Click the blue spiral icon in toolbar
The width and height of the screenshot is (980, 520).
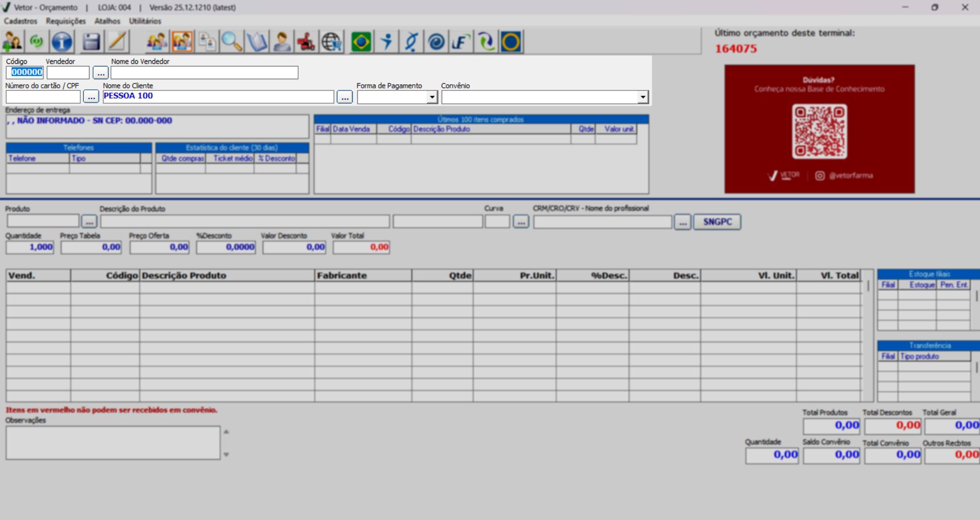click(436, 41)
